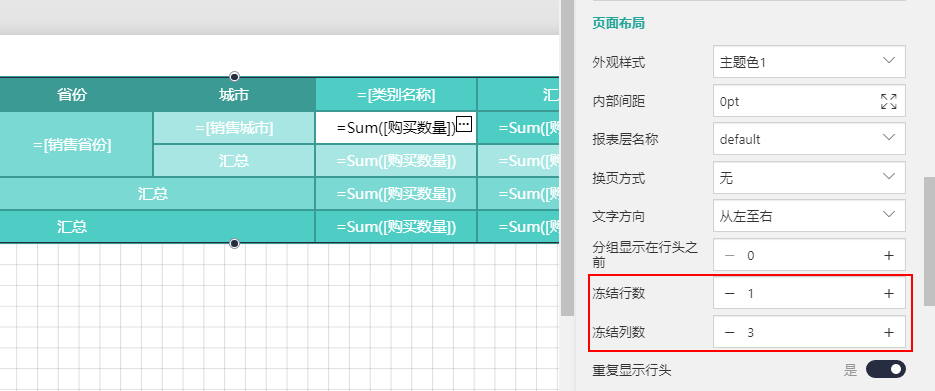Increase 冻结列数 with plus icon

coord(888,332)
